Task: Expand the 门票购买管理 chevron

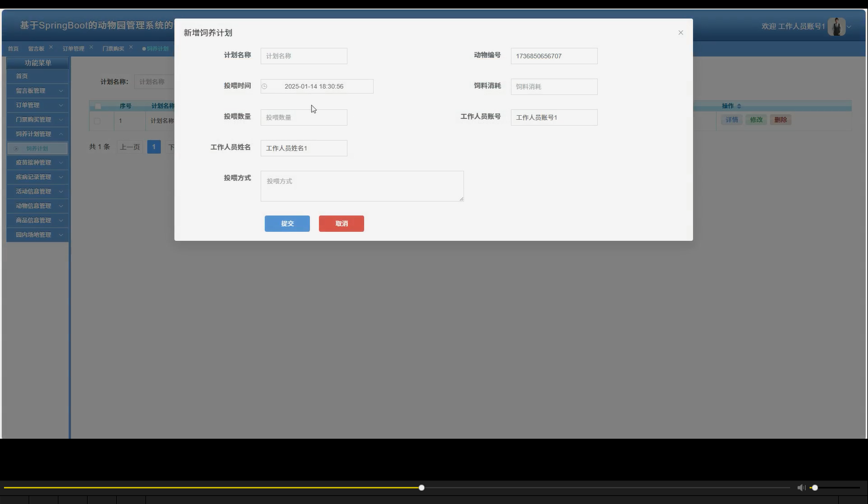Action: [61, 119]
